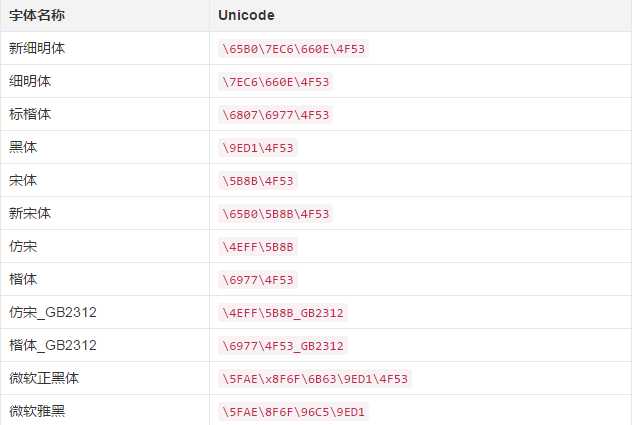Click the code \65B0\7EC6\660E\4F53
Image resolution: width=633 pixels, height=425 pixels.
[293, 49]
